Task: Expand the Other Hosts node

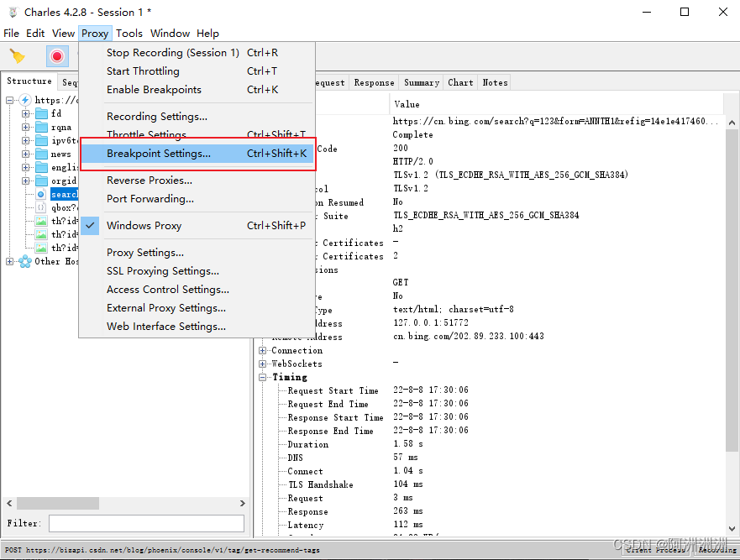Action: [9, 261]
